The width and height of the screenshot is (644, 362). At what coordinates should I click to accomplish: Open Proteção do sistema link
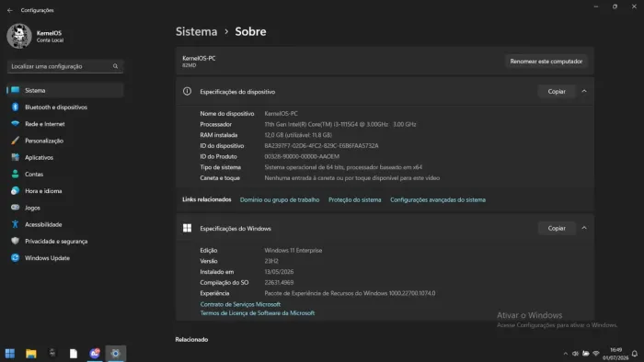[x=355, y=199]
